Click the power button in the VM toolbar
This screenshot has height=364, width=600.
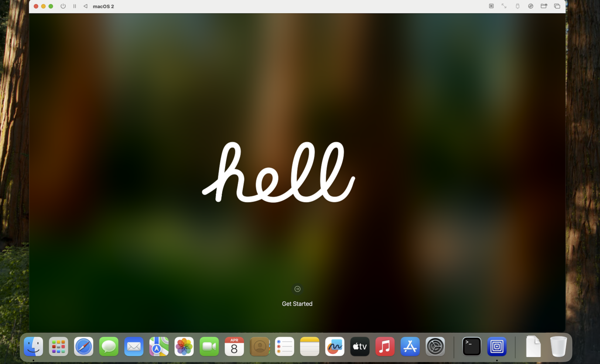pyautogui.click(x=63, y=6)
